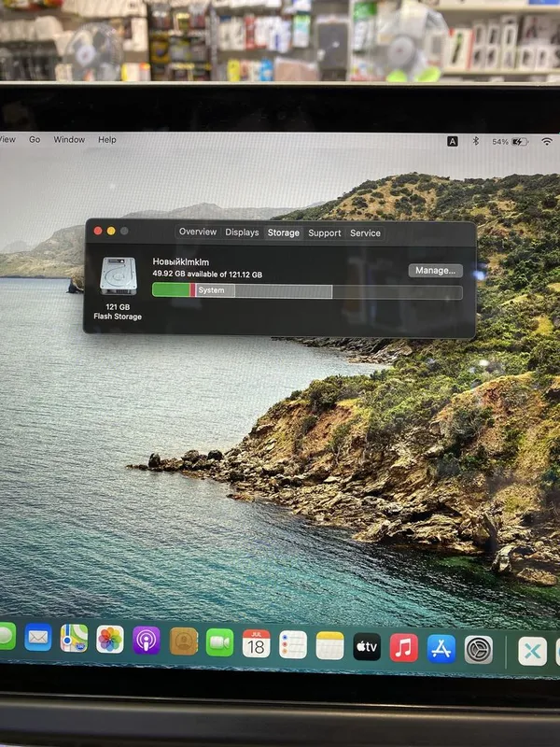Click the Bluetooth status icon

click(475, 141)
